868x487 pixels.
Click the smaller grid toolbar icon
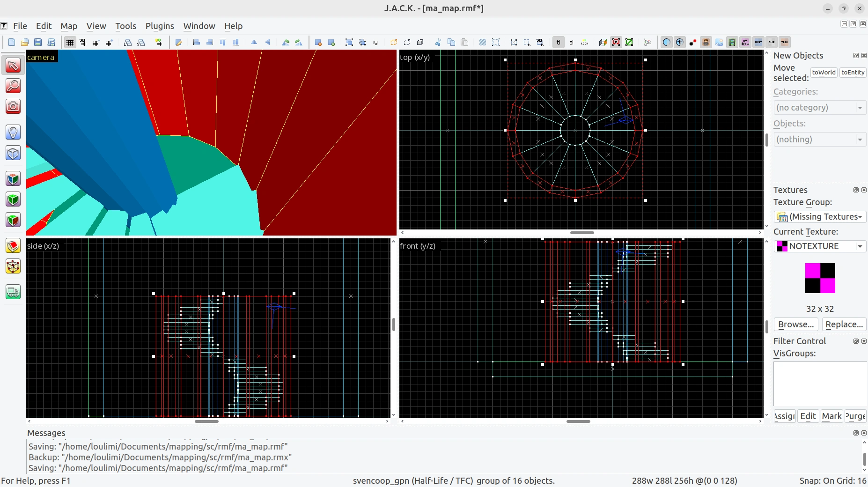(96, 42)
